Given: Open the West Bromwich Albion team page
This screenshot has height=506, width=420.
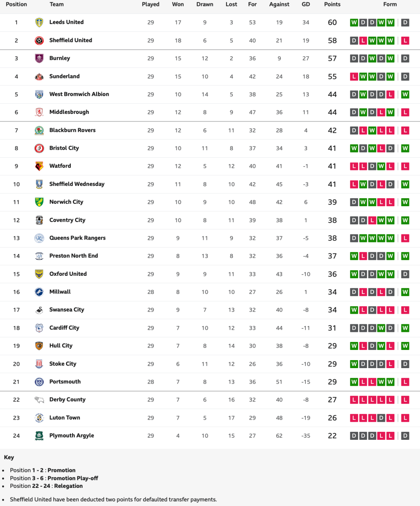Looking at the screenshot, I should click(x=79, y=94).
